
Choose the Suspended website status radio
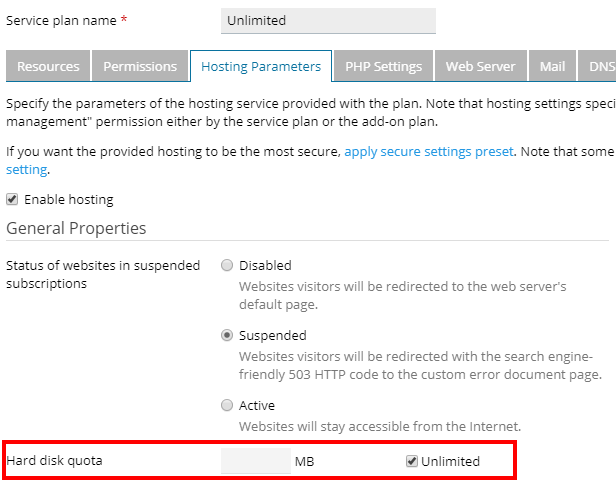tap(227, 336)
